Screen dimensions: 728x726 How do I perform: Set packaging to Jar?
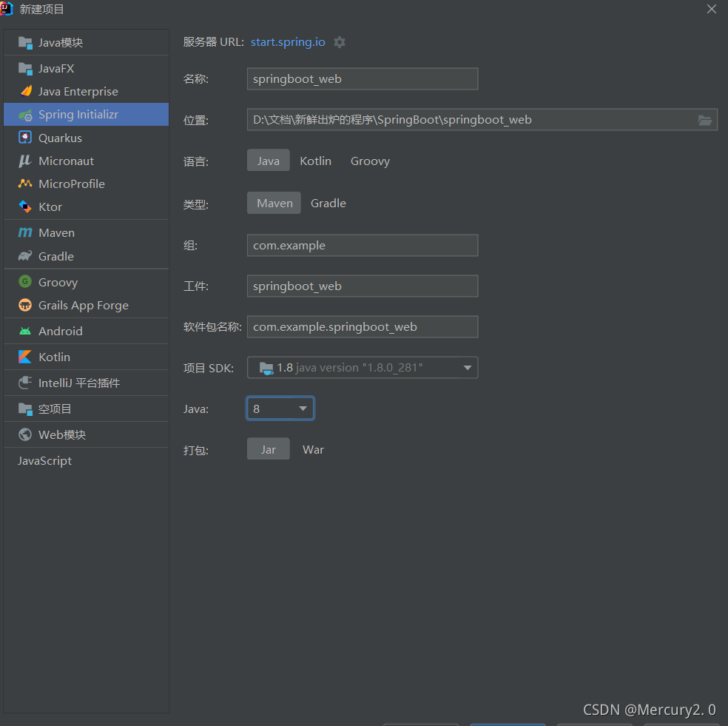coord(269,449)
